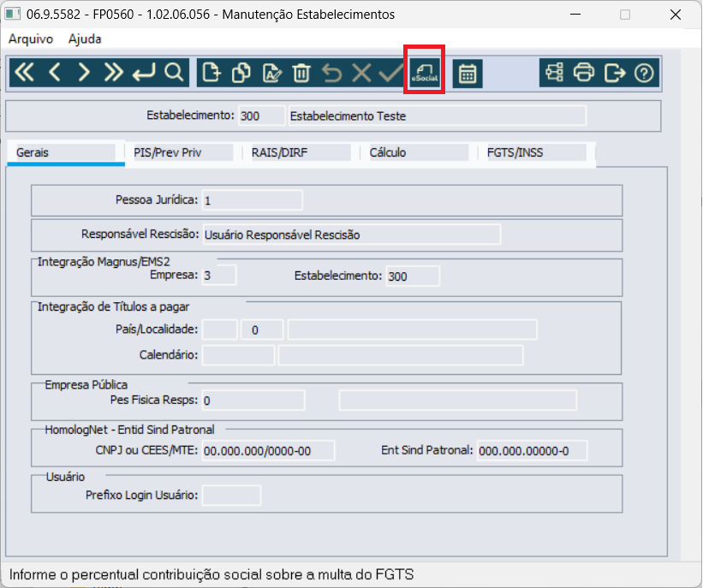This screenshot has height=588, width=703.
Task: Confirm changes with the checkmark icon
Action: click(391, 73)
